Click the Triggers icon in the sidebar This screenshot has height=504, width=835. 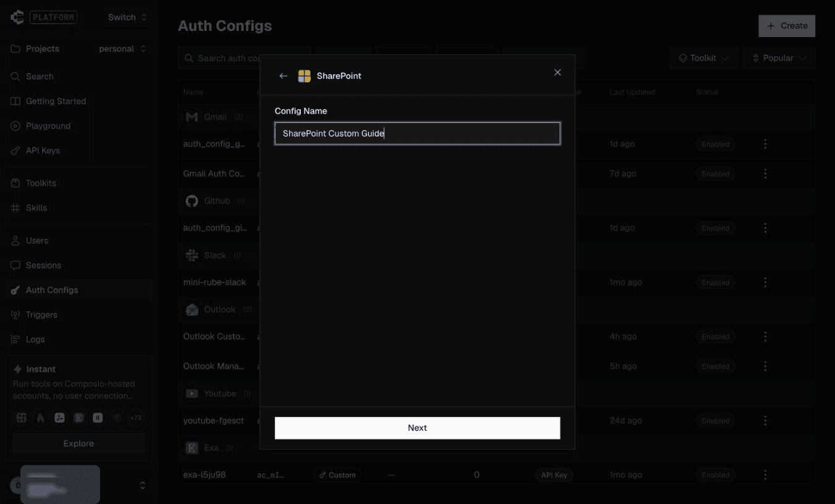[x=15, y=315]
